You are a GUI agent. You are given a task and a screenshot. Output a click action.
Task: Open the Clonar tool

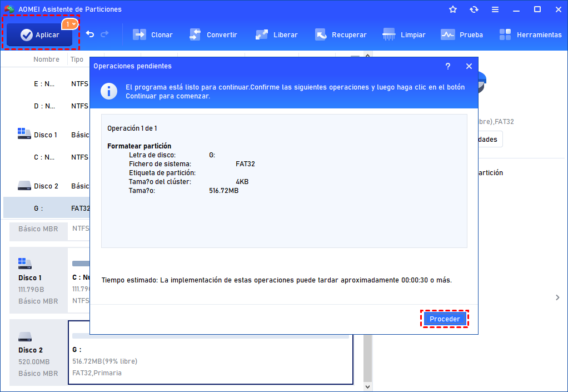[x=153, y=34]
